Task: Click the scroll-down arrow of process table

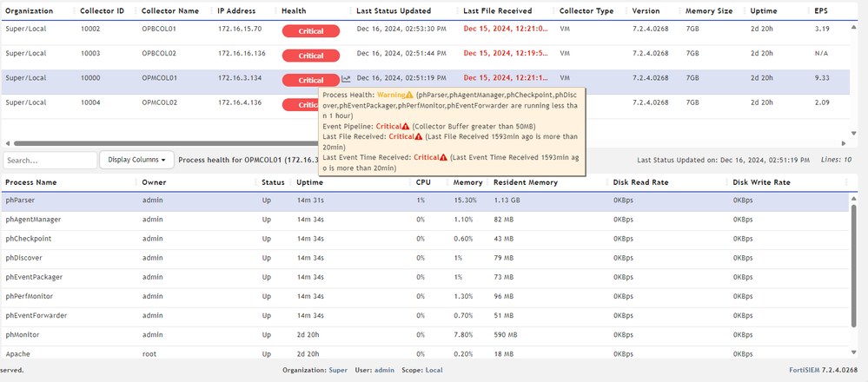Action: (853, 352)
